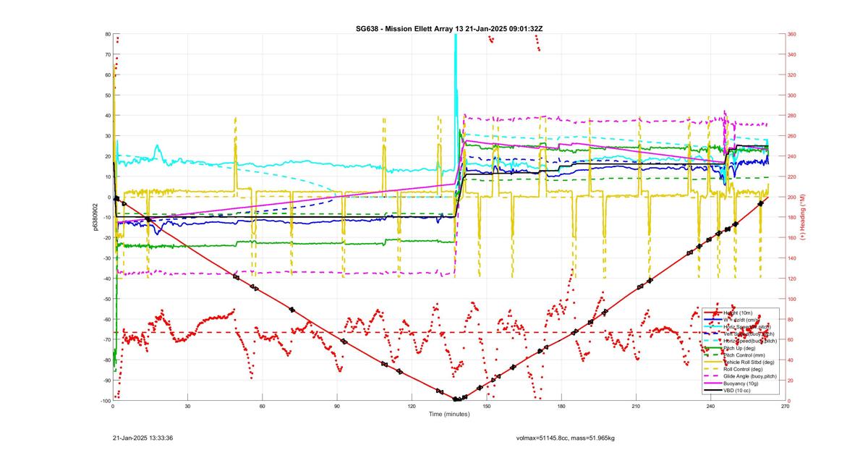Viewport: 868px width, 450px height.
Task: Select legend entry "Vehicle Roll Stbd (deg)"
Action: [x=750, y=362]
